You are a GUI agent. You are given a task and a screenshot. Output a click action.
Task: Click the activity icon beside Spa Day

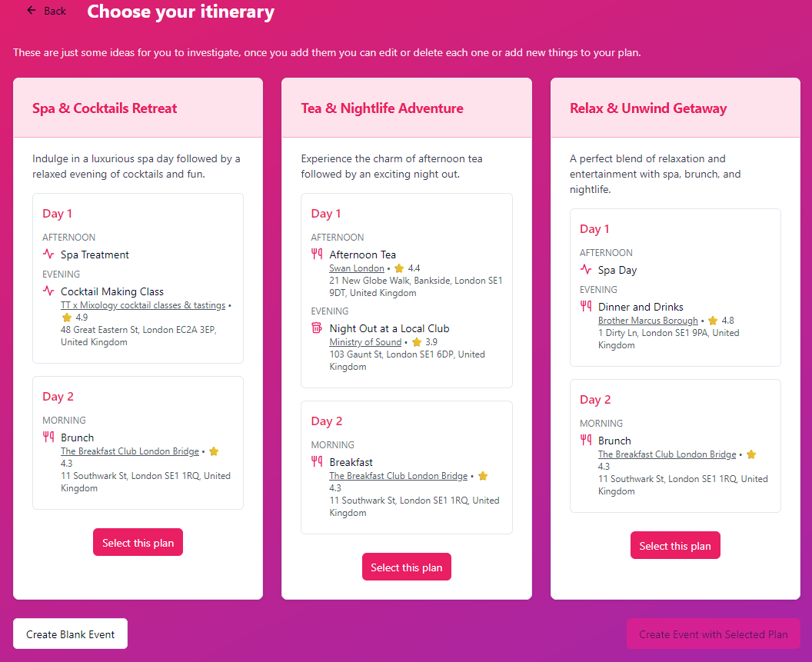click(x=586, y=269)
